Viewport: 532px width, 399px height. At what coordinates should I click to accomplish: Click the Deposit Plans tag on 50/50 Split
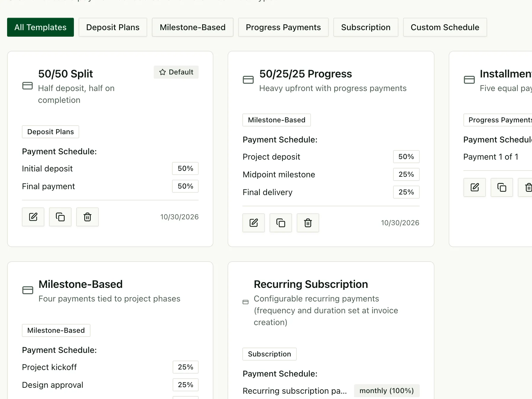click(51, 132)
